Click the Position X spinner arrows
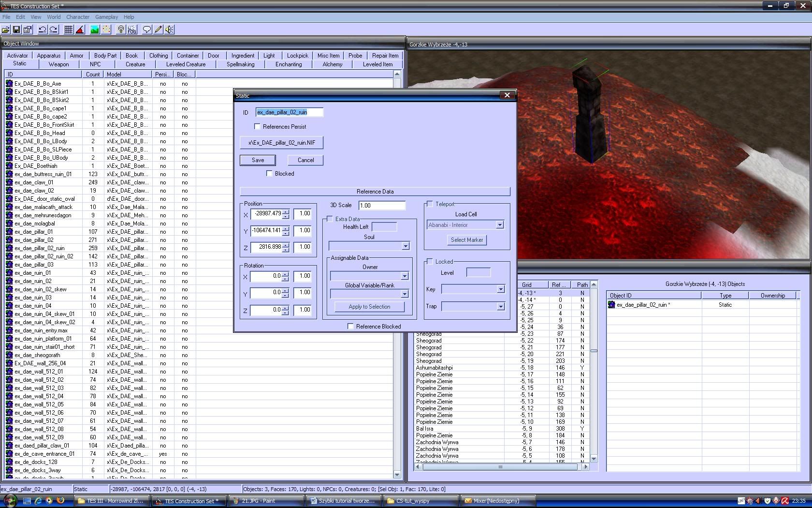Viewport: 812px width, 508px height. (286, 213)
